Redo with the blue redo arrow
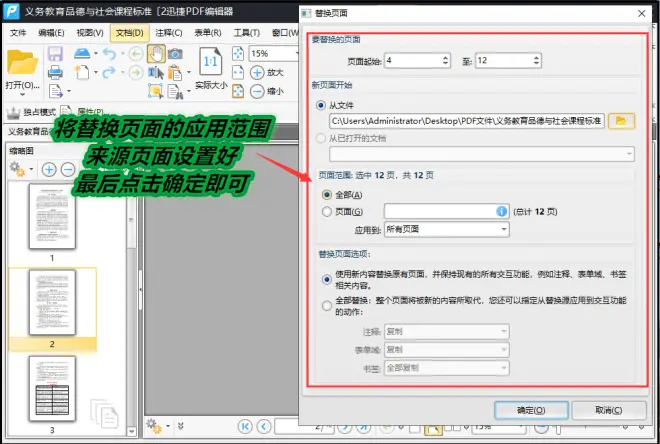Screen dimensions: 660x444 point(109,72)
